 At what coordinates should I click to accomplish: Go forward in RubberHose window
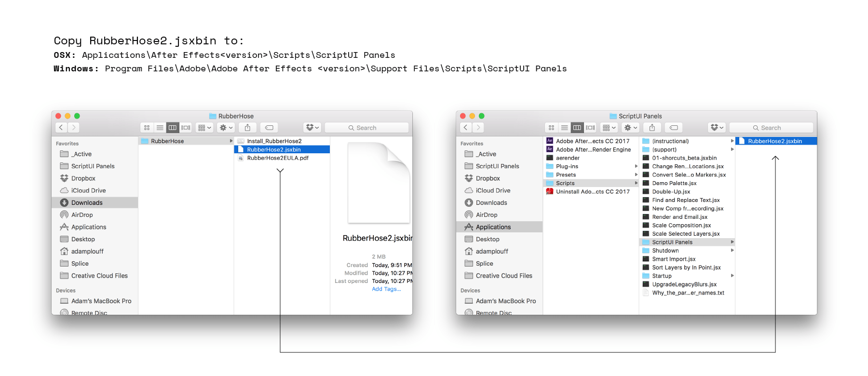[x=73, y=128]
